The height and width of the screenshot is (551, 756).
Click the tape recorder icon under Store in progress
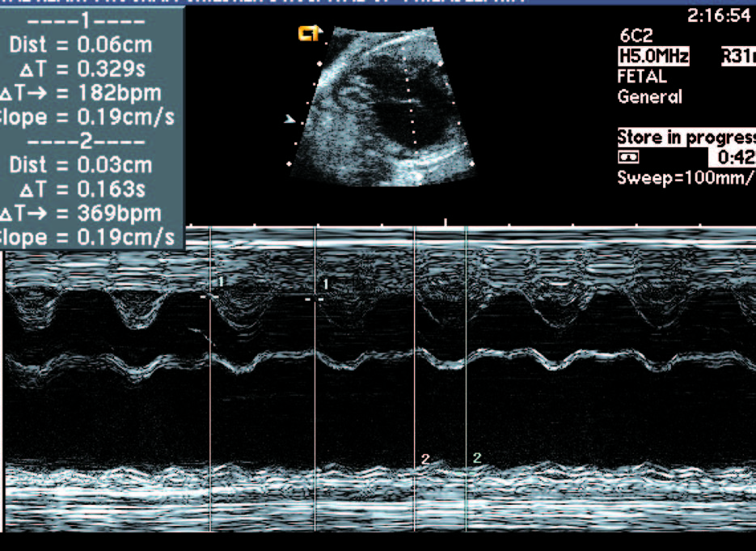[x=628, y=157]
